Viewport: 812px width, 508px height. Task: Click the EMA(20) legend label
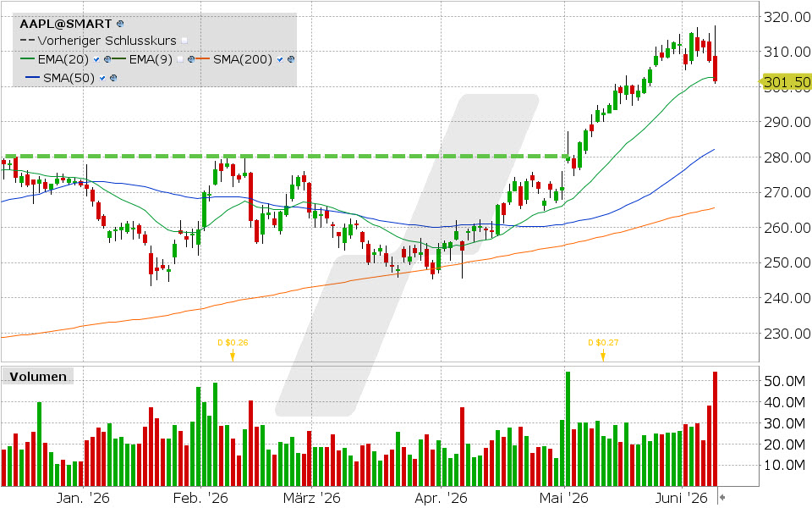point(63,59)
